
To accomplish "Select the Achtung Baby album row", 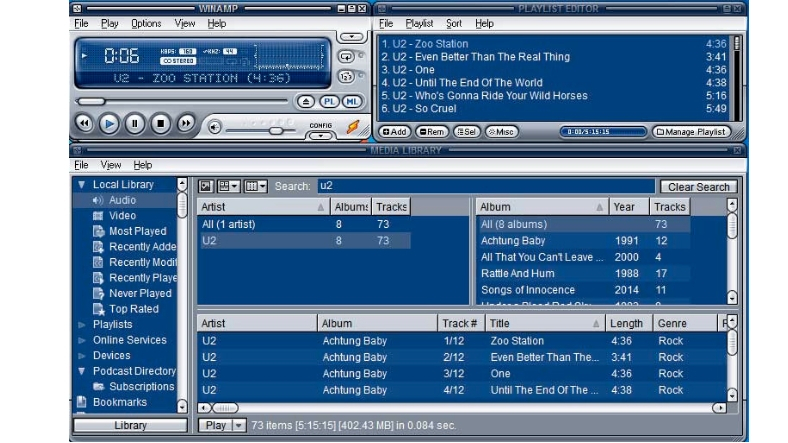I will click(583, 241).
